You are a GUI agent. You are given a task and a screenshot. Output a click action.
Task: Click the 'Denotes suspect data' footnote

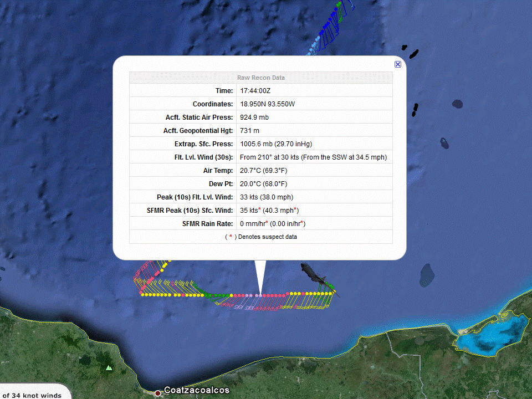(260, 237)
